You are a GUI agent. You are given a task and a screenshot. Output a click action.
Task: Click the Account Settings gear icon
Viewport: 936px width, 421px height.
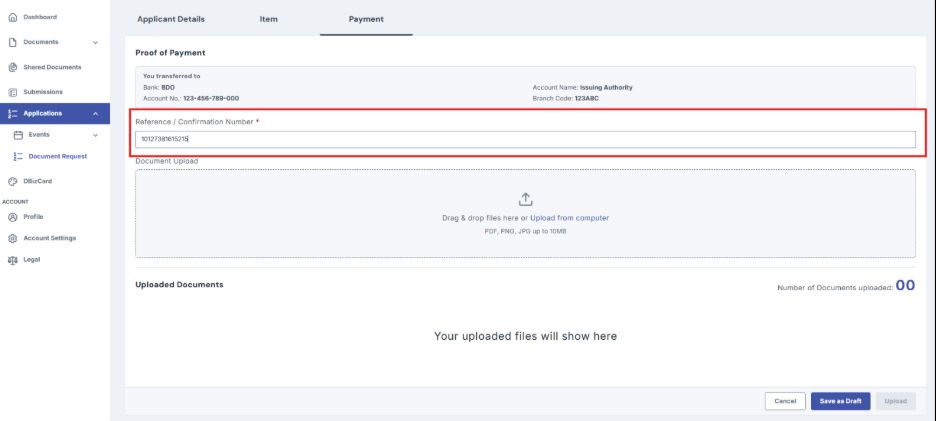pos(13,238)
